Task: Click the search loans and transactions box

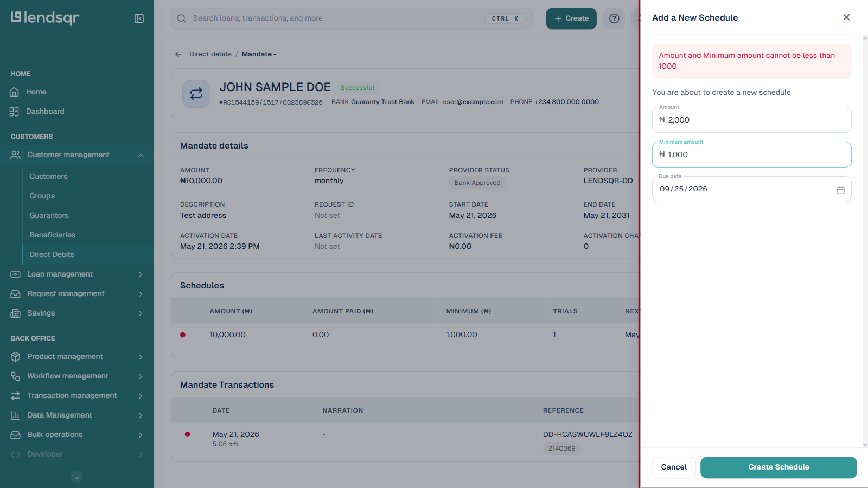Action: (x=351, y=18)
